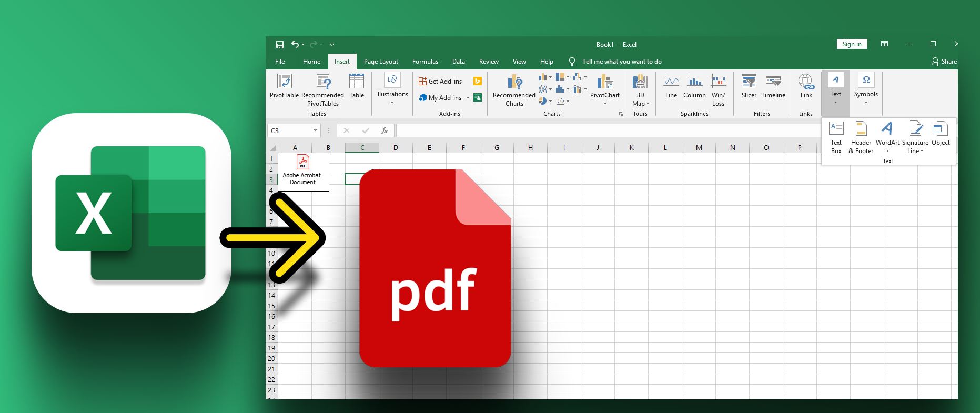Image resolution: width=980 pixels, height=413 pixels.
Task: Add a Timeline filter
Action: (x=773, y=86)
